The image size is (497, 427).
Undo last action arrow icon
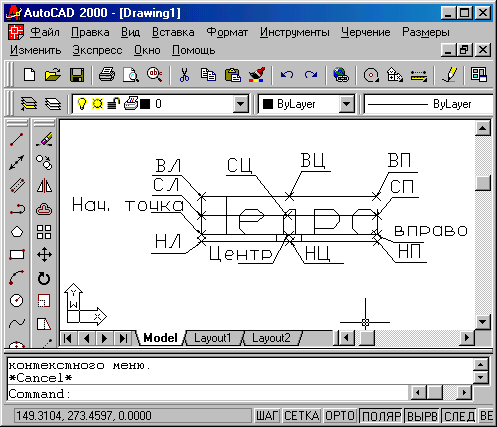coord(287,75)
